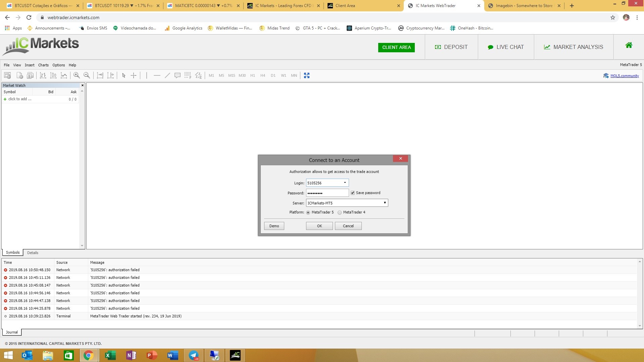This screenshot has height=362, width=644.
Task: Set D1 timeframe
Action: click(x=273, y=75)
